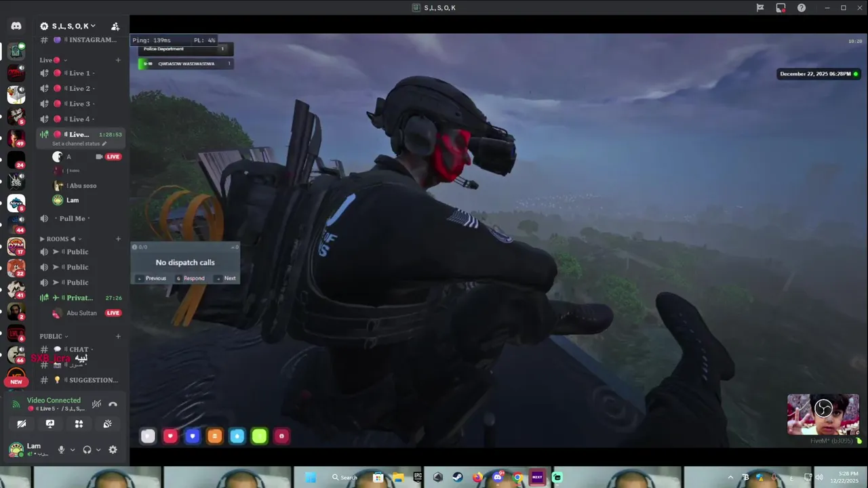Open the INSTAGRAM text channel

81,40
